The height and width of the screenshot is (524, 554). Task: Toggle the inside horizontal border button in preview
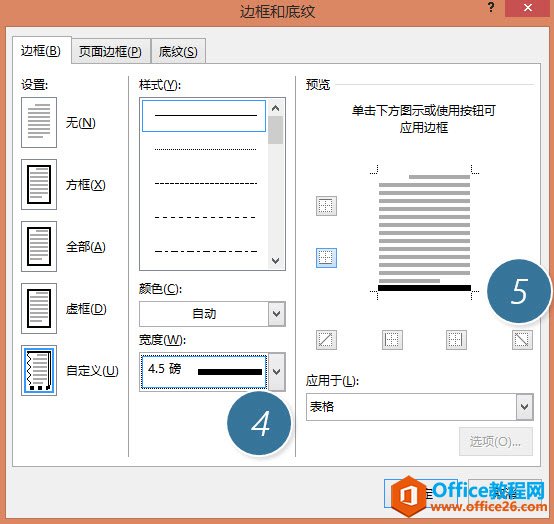(x=326, y=258)
